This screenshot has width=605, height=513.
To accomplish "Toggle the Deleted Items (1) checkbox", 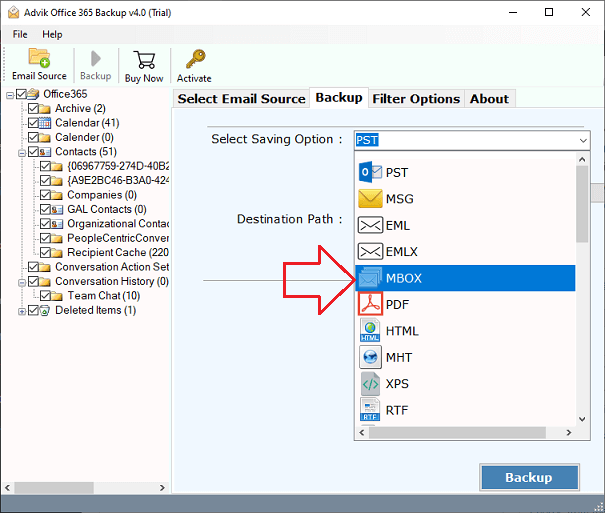I will pyautogui.click(x=33, y=310).
